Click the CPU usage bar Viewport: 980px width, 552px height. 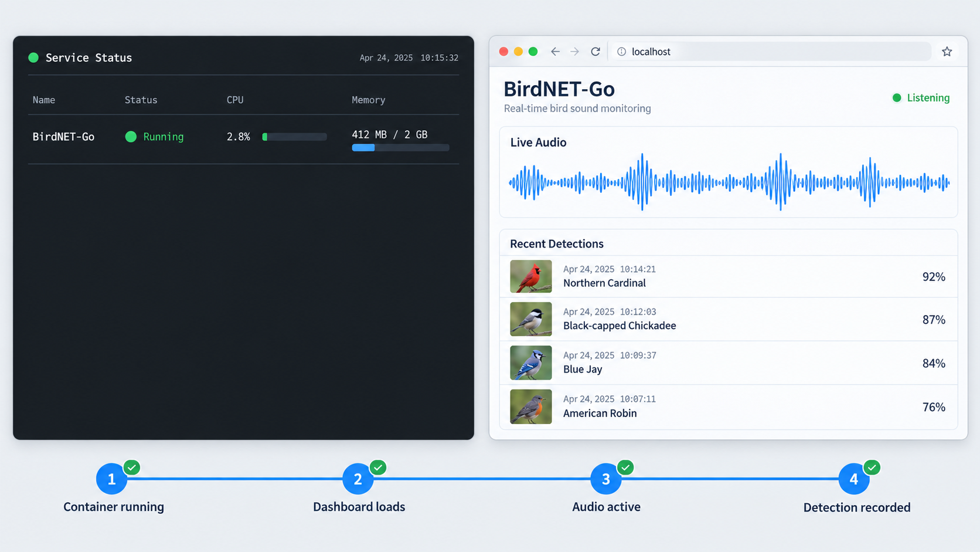(294, 137)
